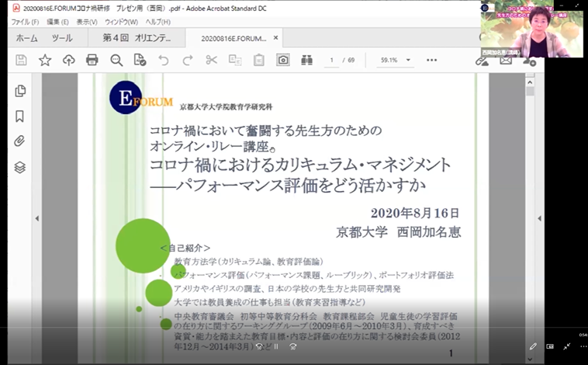Skip forward 30 seconds in video
588x365 pixels.
[293, 346]
